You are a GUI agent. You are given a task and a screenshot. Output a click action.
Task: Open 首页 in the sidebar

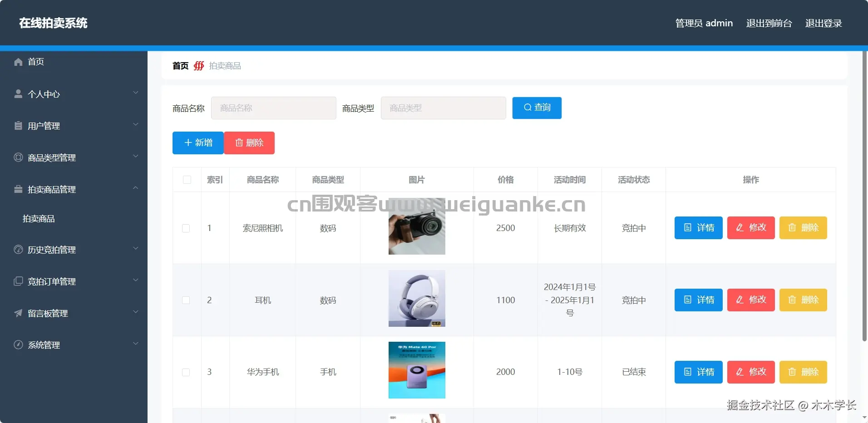(x=74, y=62)
